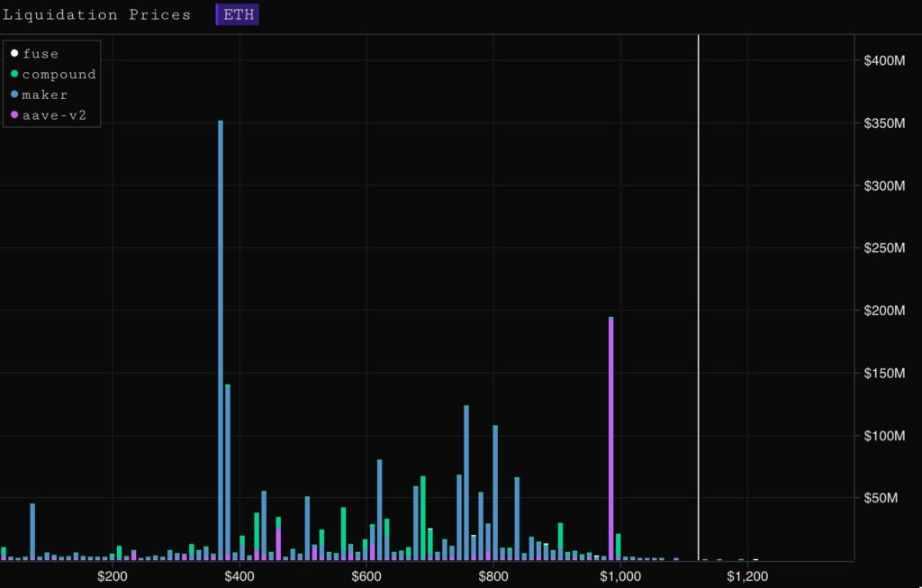Click the blue maker legend dot
The image size is (922, 588).
pyautogui.click(x=14, y=94)
